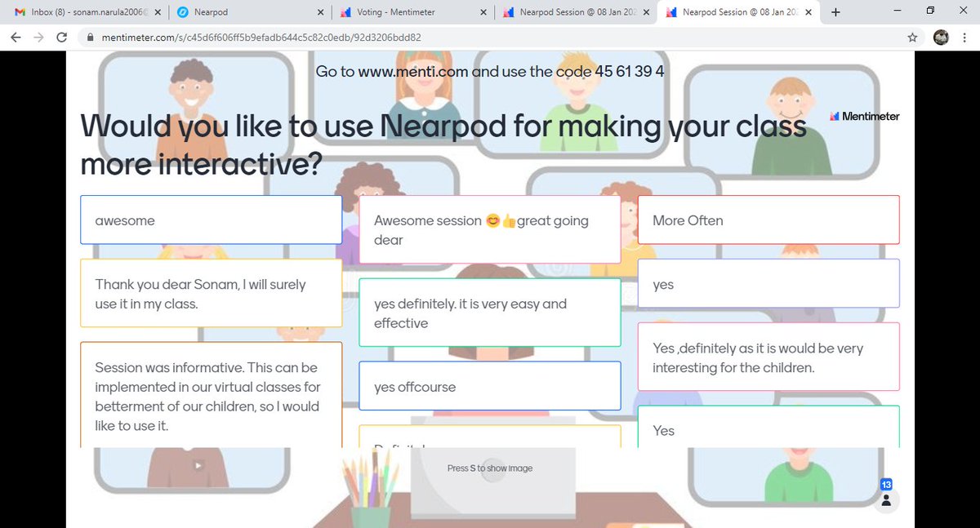Select 'yes definitely. it is very easy' response
Image resolution: width=980 pixels, height=528 pixels.
pos(490,313)
